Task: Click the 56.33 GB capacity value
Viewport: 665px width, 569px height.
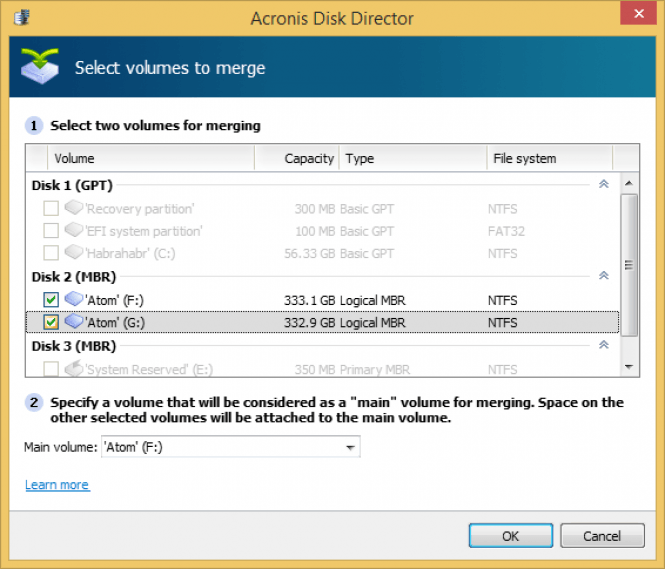Action: click(x=310, y=254)
